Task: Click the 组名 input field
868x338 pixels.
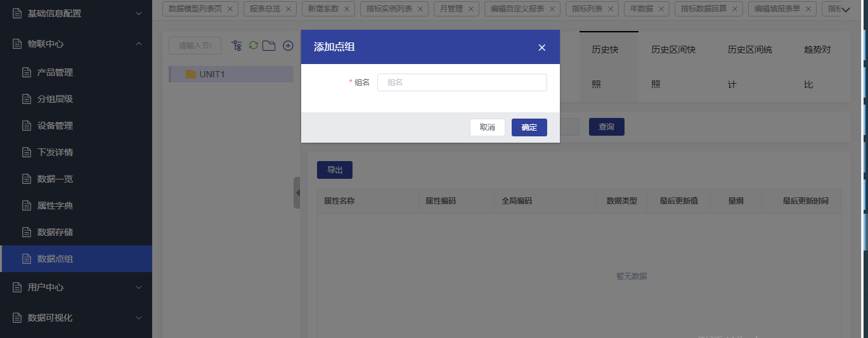Action: tap(462, 82)
